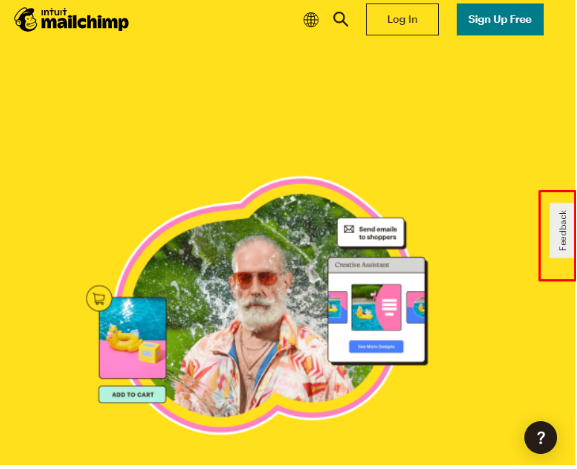Click the Sign Up Free button
This screenshot has width=577, height=469.
coord(500,19)
